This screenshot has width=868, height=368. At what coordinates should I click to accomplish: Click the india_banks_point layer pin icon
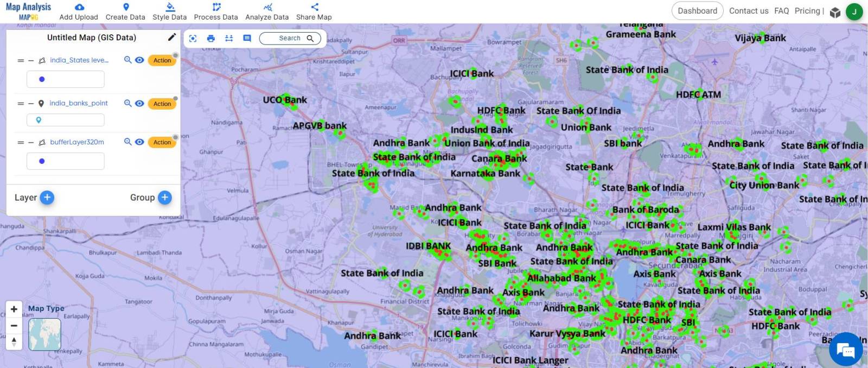pos(41,103)
